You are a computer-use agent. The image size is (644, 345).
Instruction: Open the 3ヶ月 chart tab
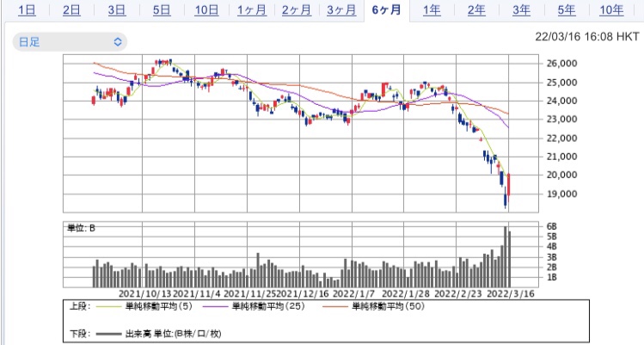click(341, 11)
